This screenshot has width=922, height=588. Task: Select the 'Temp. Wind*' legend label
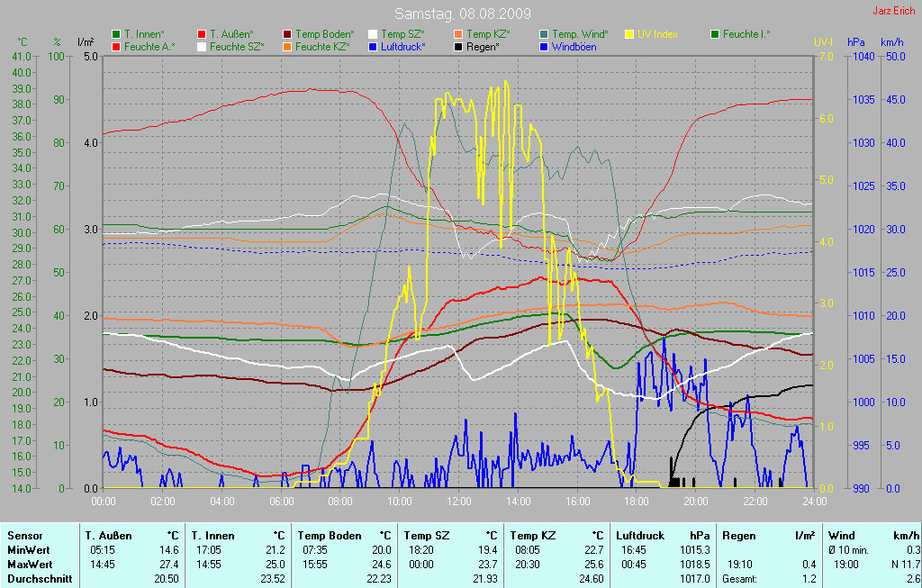(581, 35)
